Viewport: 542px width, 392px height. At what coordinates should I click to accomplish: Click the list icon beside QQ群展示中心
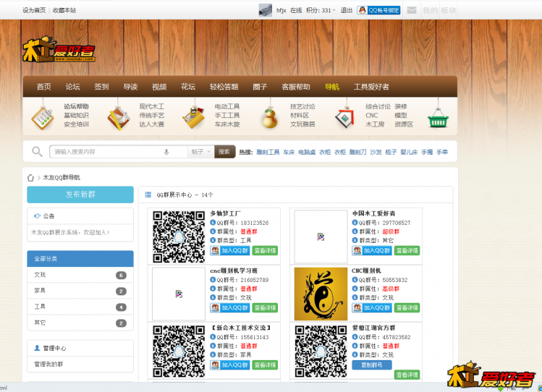tap(148, 195)
